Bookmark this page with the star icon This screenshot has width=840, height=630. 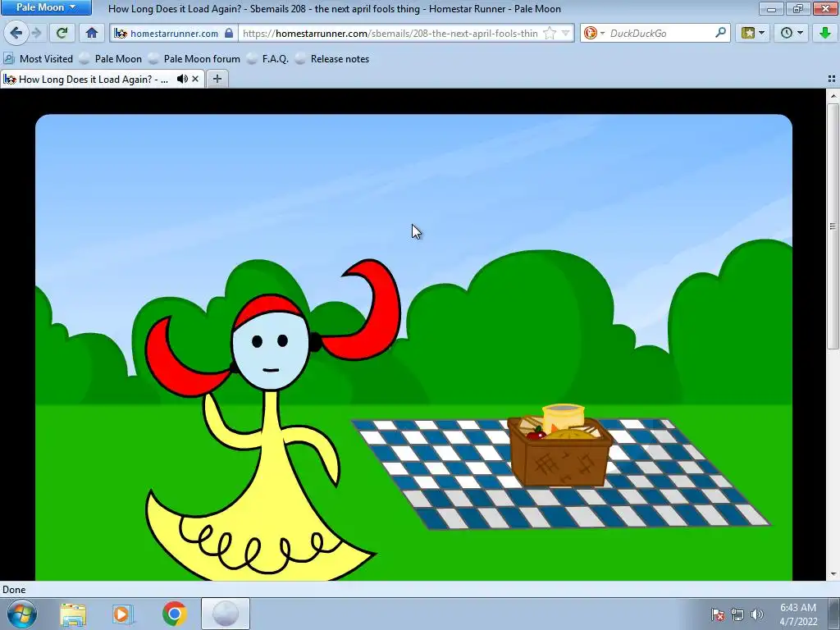(x=549, y=33)
